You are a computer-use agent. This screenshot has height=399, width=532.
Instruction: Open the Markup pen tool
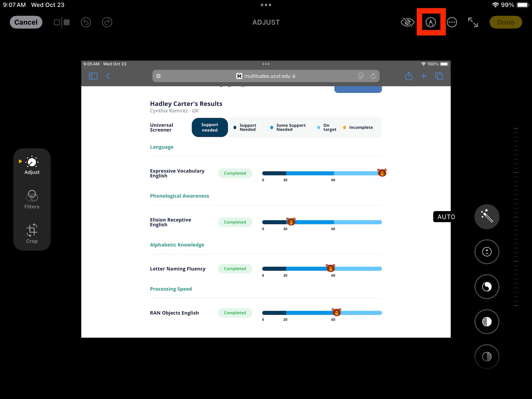point(431,22)
